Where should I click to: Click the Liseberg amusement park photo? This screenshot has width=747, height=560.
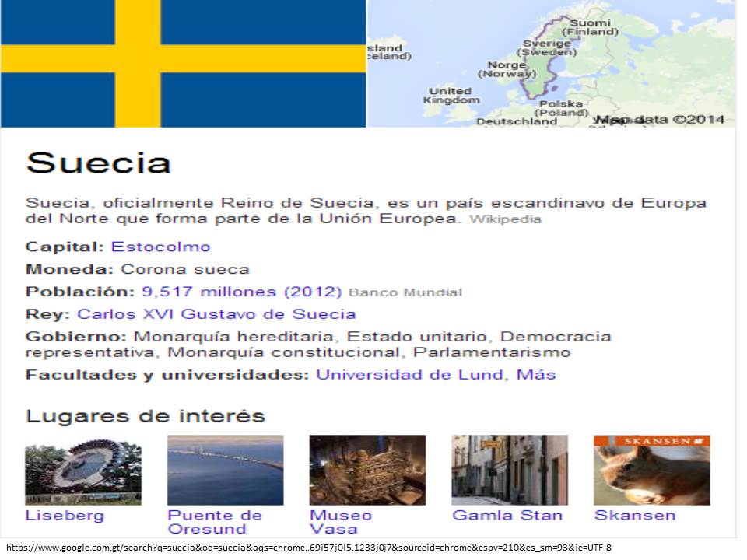pyautogui.click(x=83, y=470)
